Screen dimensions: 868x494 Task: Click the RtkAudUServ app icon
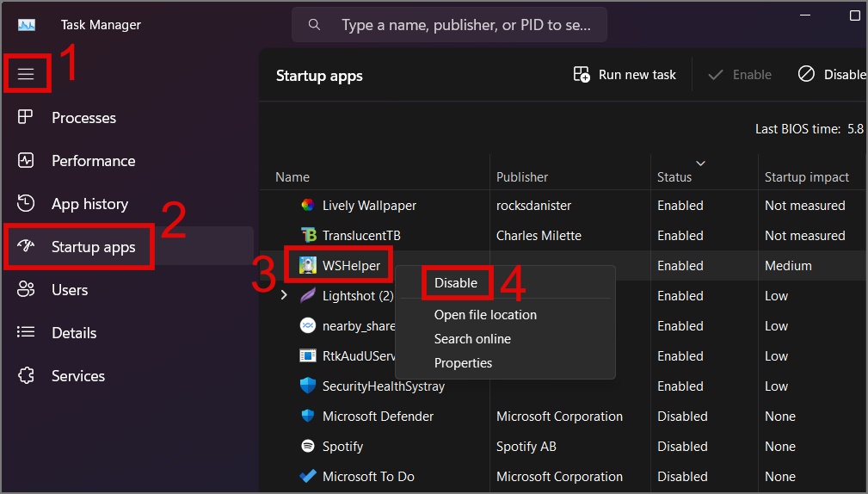(x=308, y=355)
